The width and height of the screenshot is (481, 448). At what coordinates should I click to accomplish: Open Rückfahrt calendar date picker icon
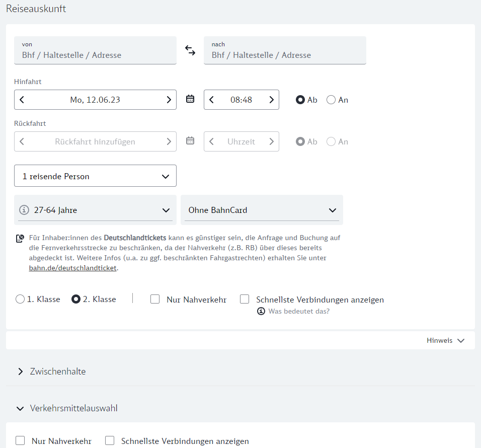[190, 140]
